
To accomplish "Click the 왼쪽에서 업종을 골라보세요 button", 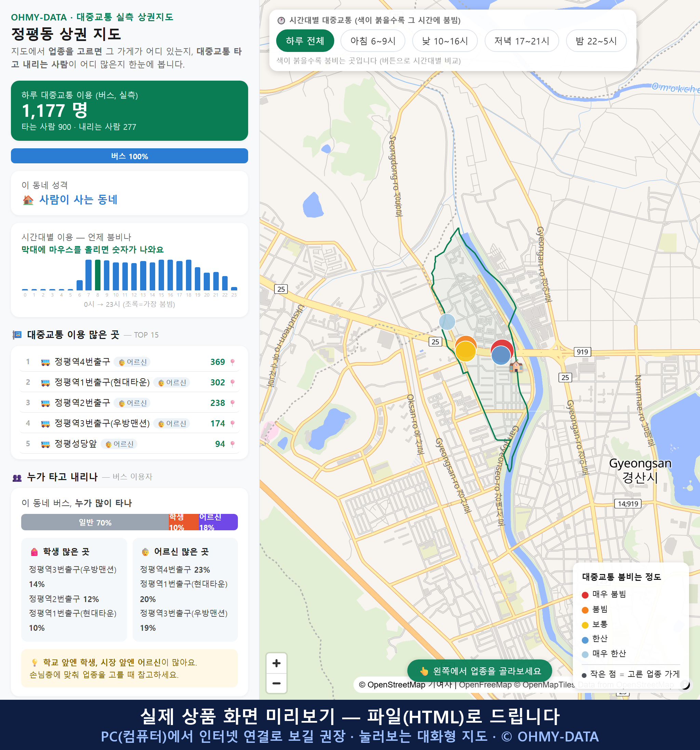I will point(479,671).
